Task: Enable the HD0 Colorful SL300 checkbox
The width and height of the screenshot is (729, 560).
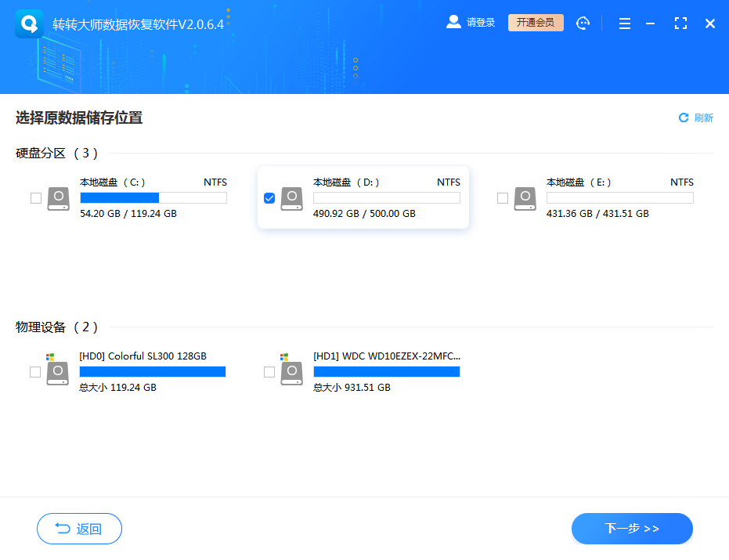Action: pos(35,372)
